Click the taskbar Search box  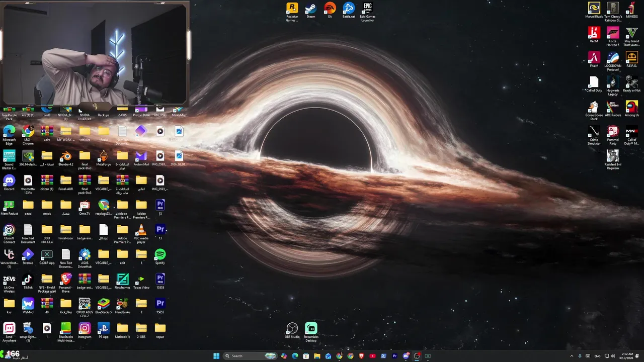[251, 356]
